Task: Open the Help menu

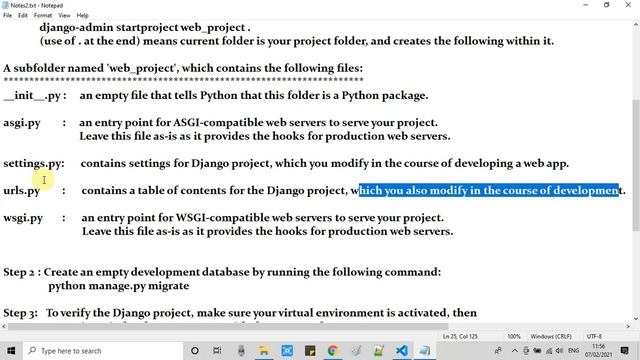Action: pyautogui.click(x=82, y=16)
